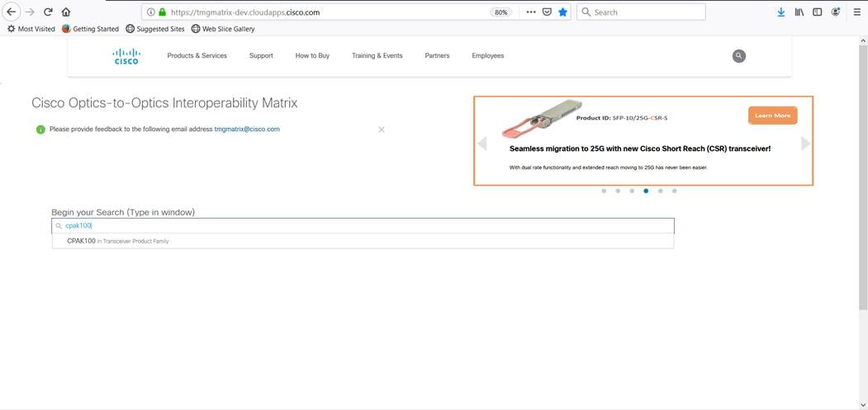Click the magnifier icon in search field

point(58,226)
